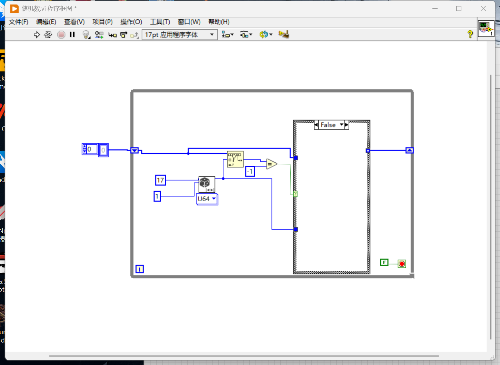Open the Tools menu (T)

tap(160, 22)
